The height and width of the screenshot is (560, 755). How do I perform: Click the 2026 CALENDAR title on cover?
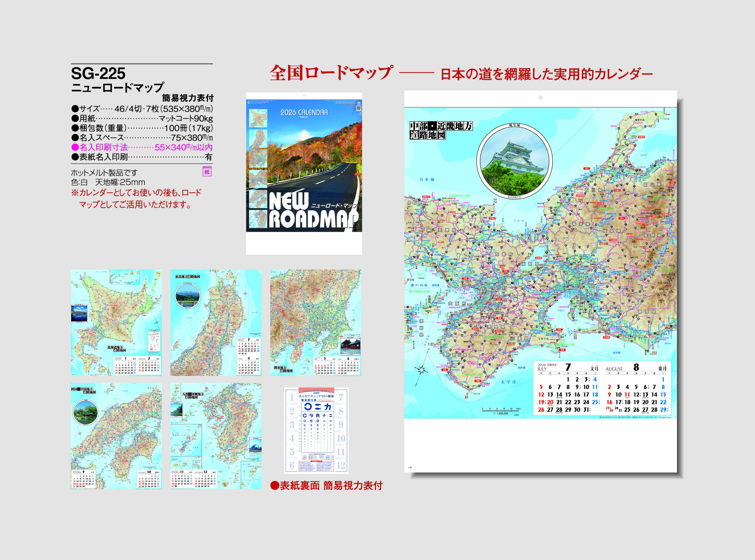coord(304,112)
